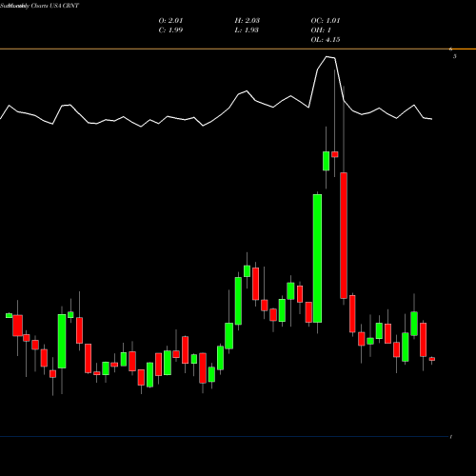Click the peak of the white indicator line

point(327,57)
